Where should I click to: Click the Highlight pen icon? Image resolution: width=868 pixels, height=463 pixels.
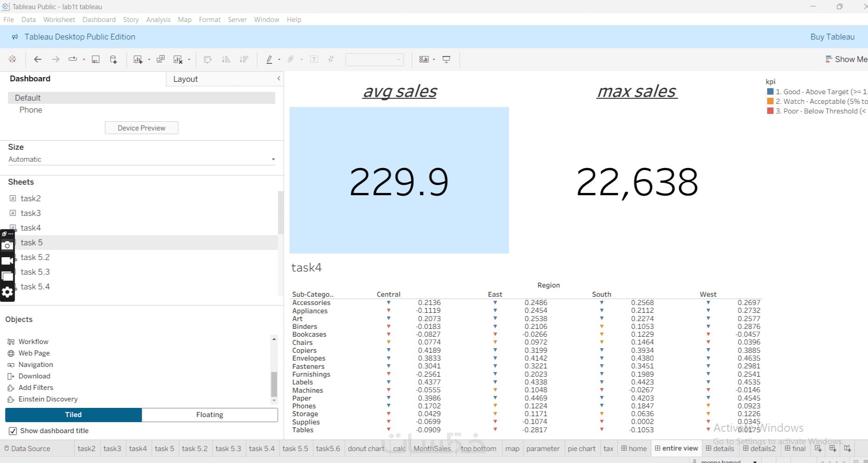269,59
